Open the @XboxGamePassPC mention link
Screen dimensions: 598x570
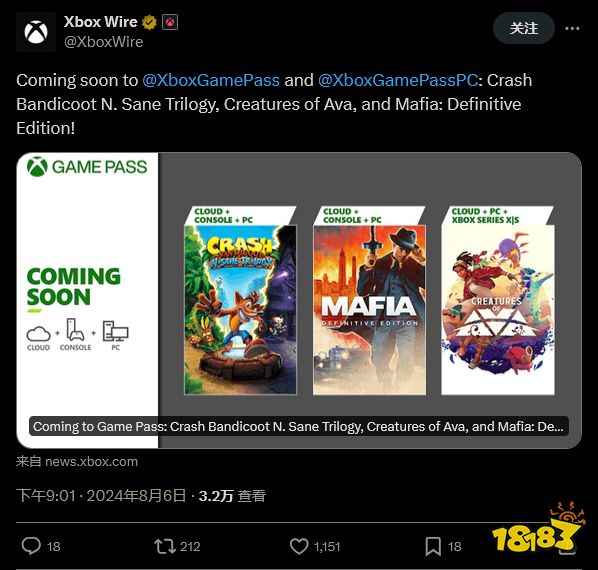point(398,80)
